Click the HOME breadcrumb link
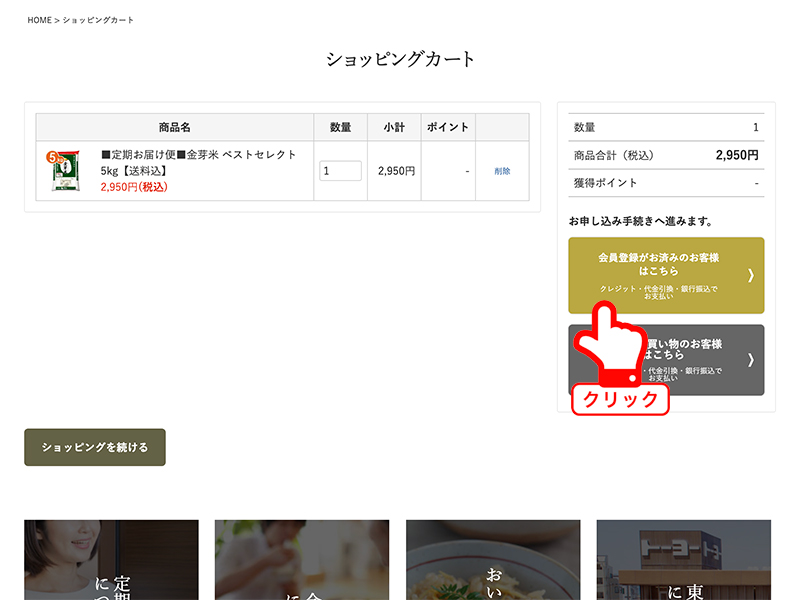Image resolution: width=800 pixels, height=600 pixels. [39, 20]
